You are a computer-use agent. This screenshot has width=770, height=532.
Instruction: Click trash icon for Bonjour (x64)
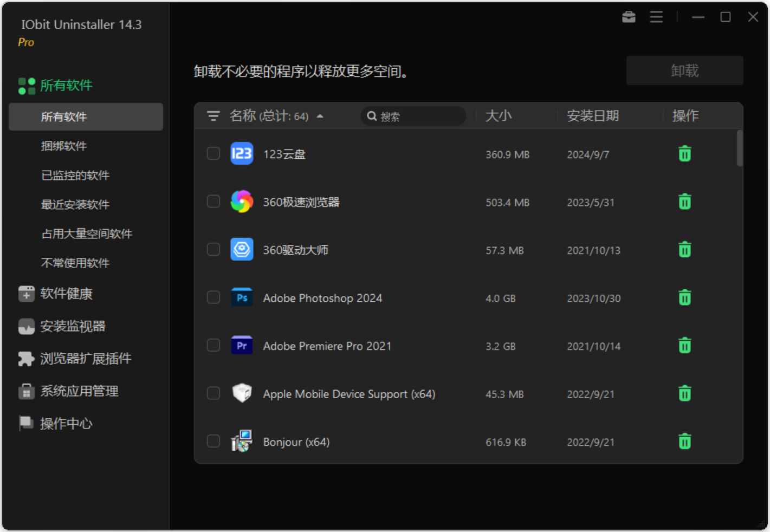point(685,442)
